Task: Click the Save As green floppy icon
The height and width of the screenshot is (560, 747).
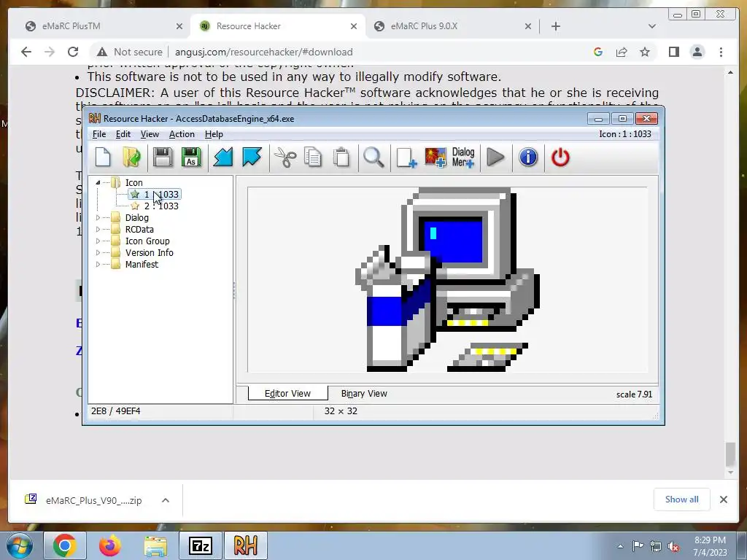Action: [x=191, y=157]
